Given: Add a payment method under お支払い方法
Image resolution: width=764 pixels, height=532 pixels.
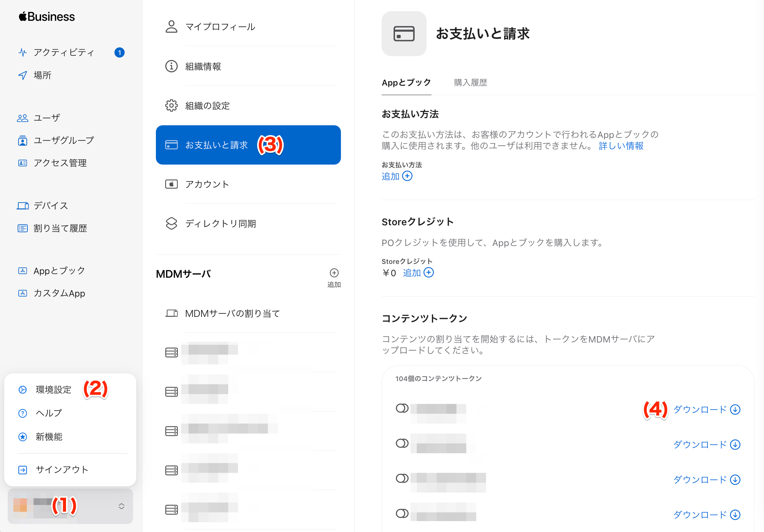Looking at the screenshot, I should [x=397, y=176].
